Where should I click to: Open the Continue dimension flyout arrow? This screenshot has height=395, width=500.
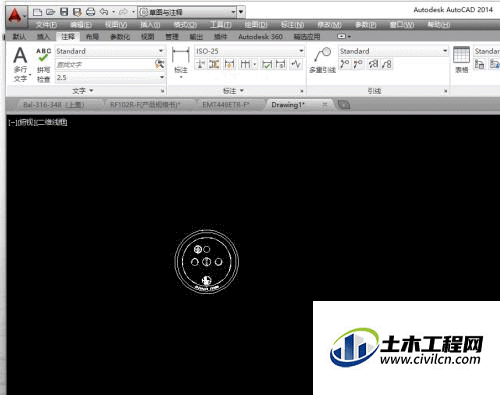pos(255,64)
